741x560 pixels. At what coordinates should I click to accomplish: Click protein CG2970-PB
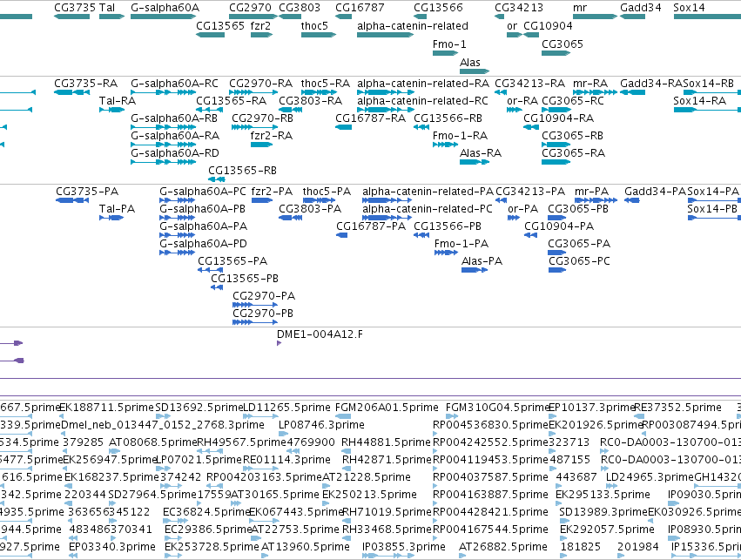click(x=263, y=314)
